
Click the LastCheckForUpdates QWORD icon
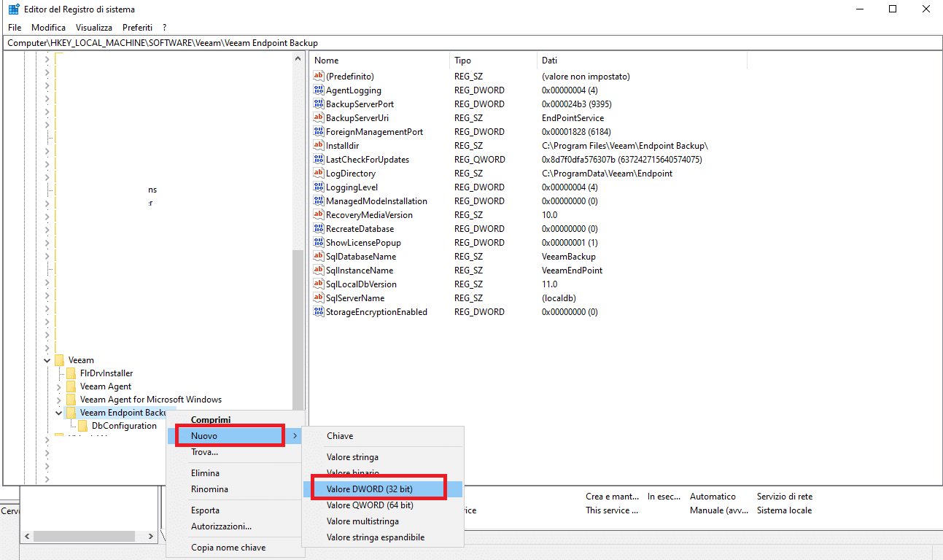pos(318,159)
